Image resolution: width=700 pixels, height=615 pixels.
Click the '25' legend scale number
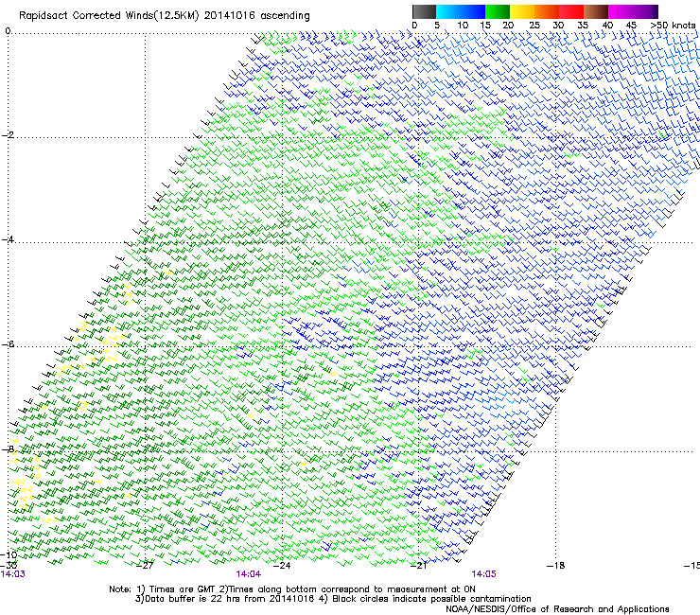pos(534,26)
